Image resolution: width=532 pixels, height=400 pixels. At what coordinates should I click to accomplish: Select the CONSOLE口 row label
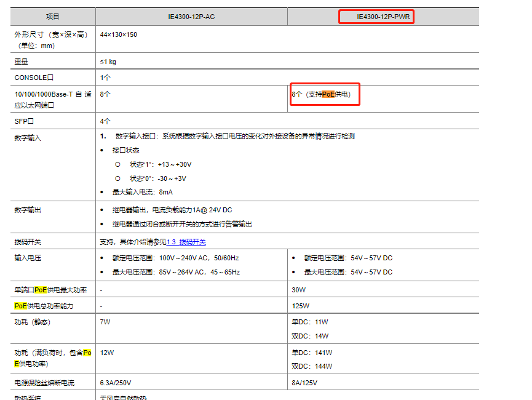[34, 78]
